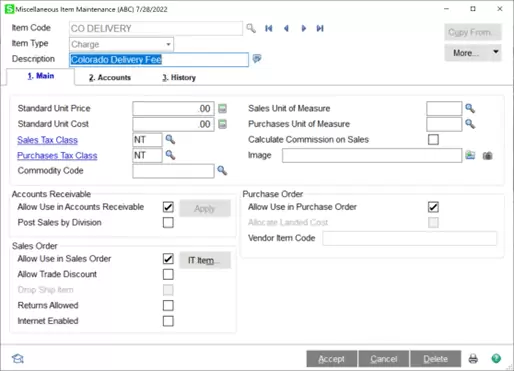Open Purchases Tax Class link
Viewport: 514px width, 371px height.
57,156
